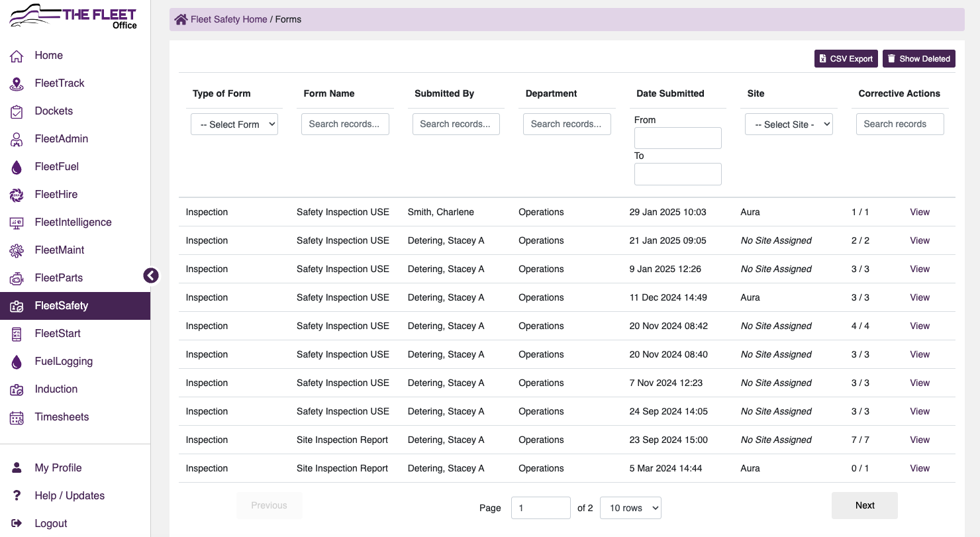Image resolution: width=980 pixels, height=537 pixels.
Task: Click the Date Submitted To field
Action: (678, 174)
